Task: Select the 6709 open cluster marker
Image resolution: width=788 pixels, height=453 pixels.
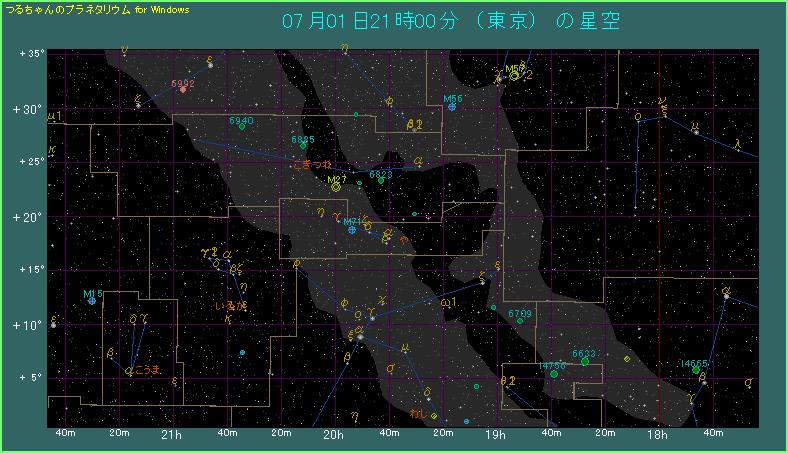Action: (520, 321)
